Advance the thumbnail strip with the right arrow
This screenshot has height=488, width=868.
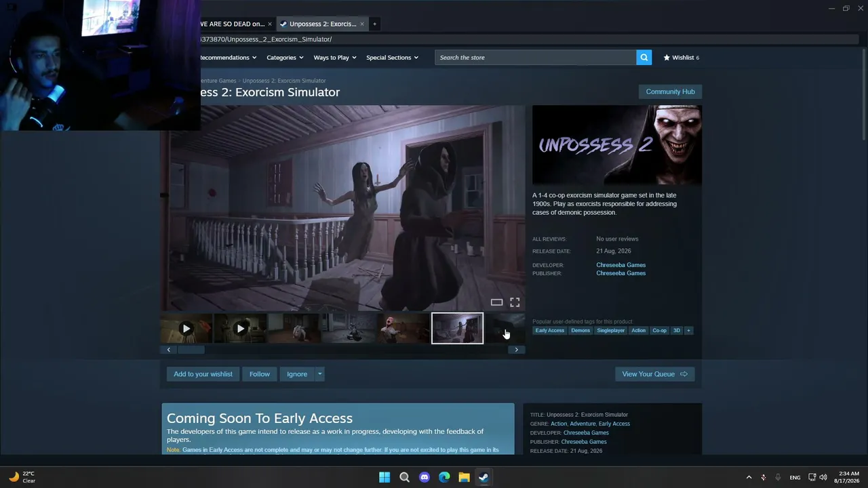click(x=516, y=350)
